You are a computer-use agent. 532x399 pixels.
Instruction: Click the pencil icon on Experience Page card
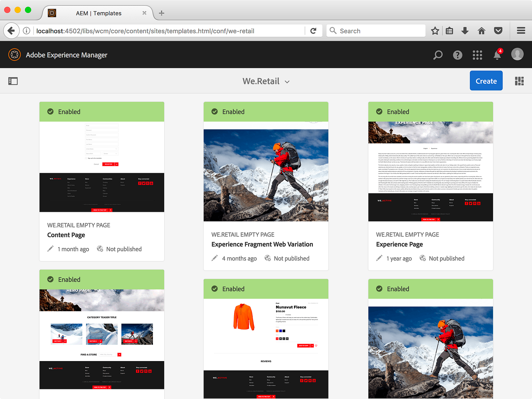[379, 258]
